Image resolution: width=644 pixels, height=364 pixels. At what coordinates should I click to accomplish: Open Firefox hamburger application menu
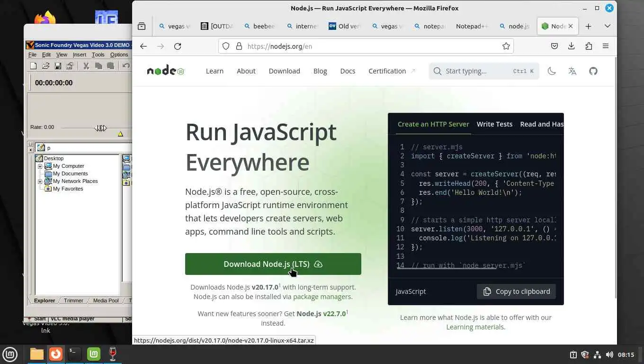tap(606, 46)
